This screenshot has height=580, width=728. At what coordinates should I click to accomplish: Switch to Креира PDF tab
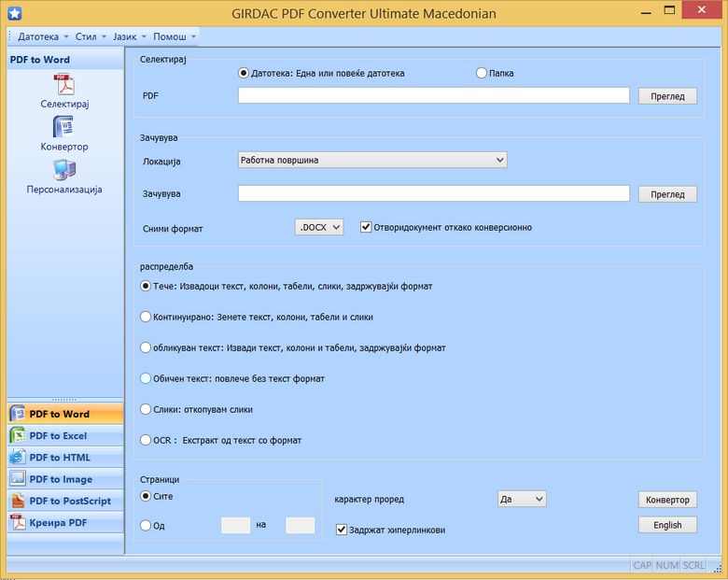(65, 523)
